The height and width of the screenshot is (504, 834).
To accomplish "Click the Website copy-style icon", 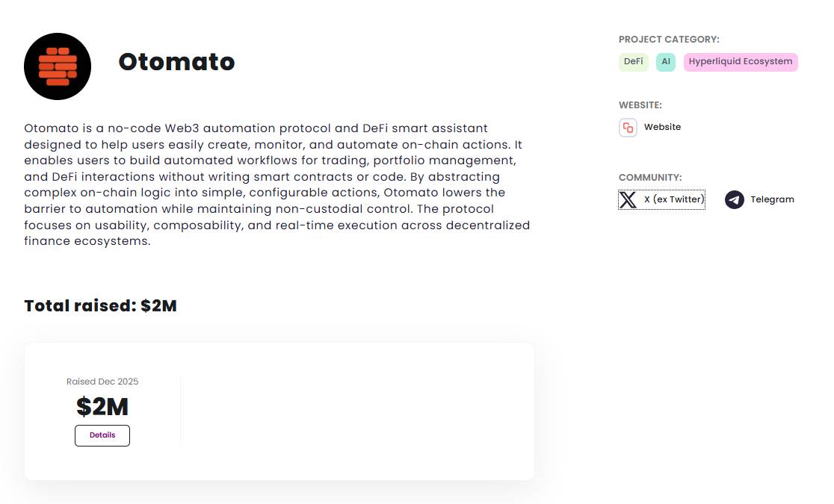I will click(x=628, y=128).
